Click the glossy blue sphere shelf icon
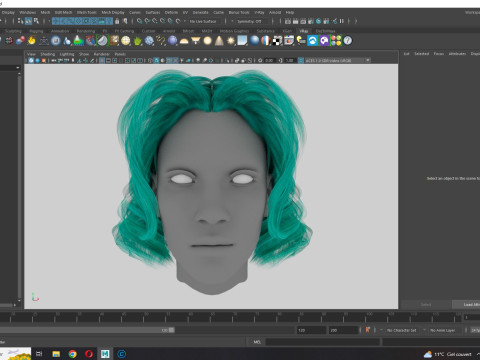The height and width of the screenshot is (360, 480). 254,41
